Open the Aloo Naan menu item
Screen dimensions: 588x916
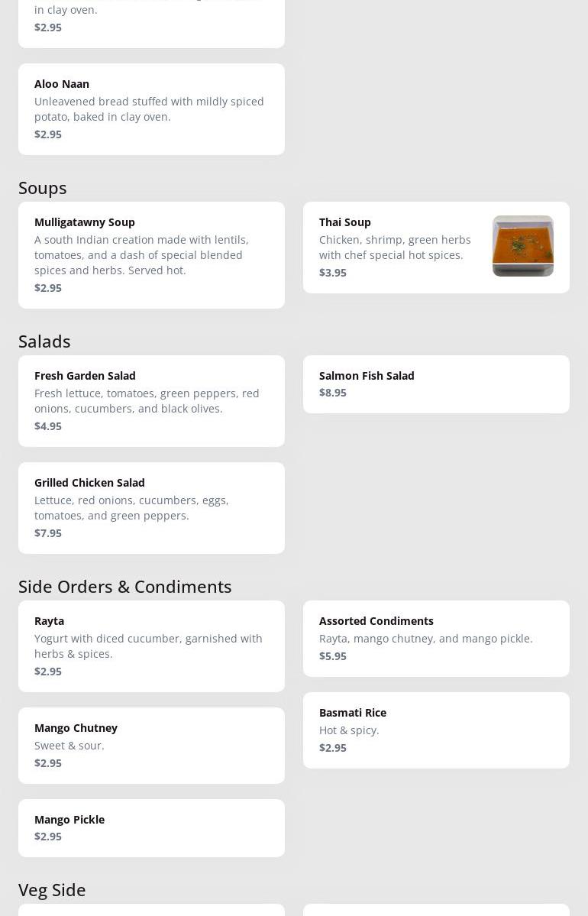coord(151,109)
